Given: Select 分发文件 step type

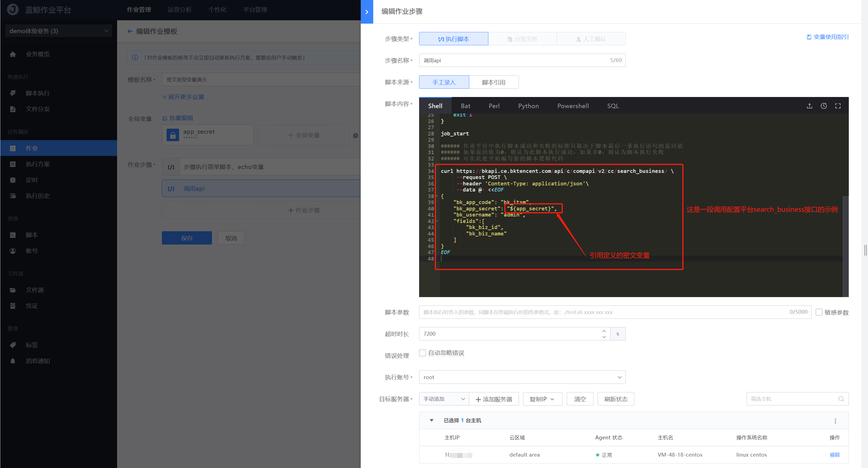Looking at the screenshot, I should 522,39.
